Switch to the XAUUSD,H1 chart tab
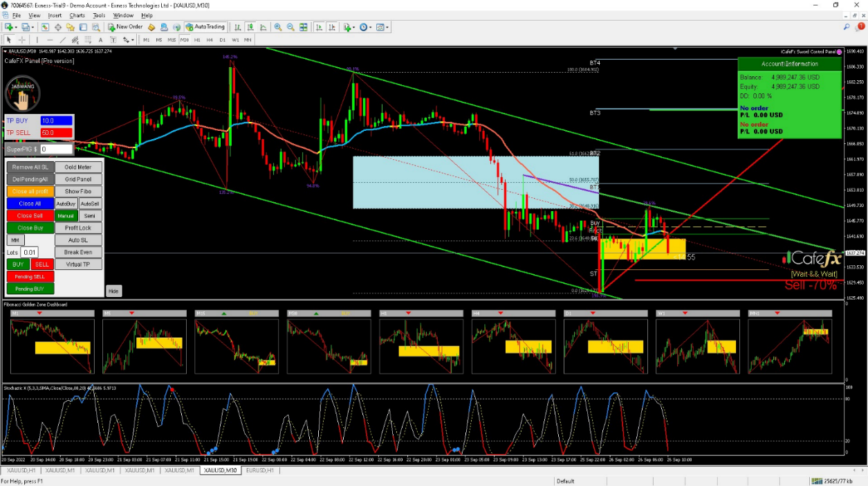The image size is (868, 486). [21, 470]
